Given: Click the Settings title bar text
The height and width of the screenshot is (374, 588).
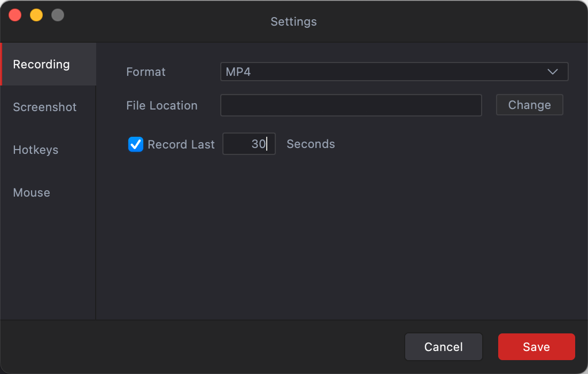Looking at the screenshot, I should tap(293, 22).
